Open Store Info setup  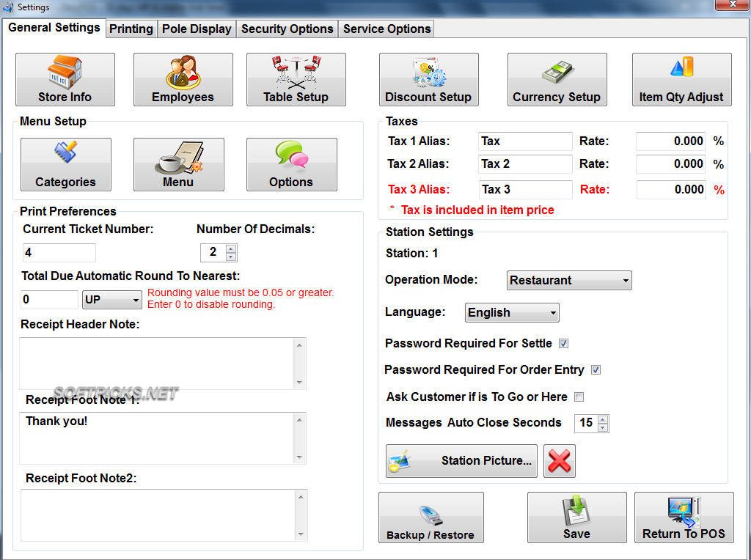65,78
